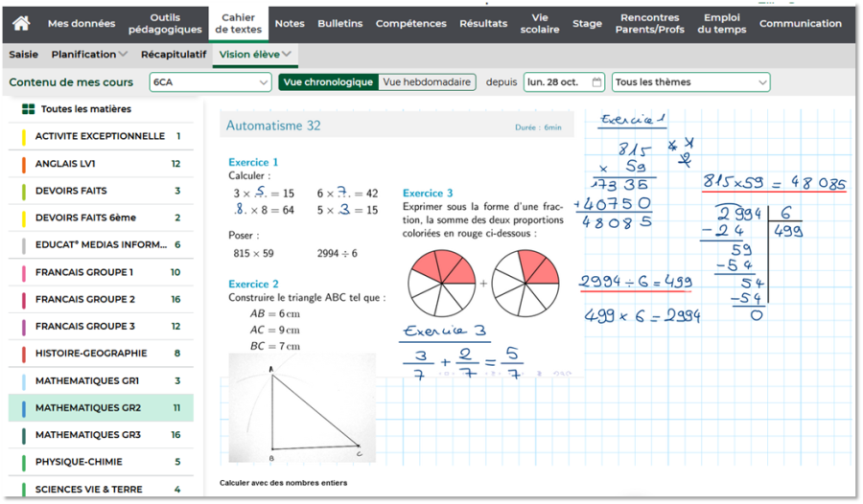Click the triangle ABC construction image

coord(302,408)
